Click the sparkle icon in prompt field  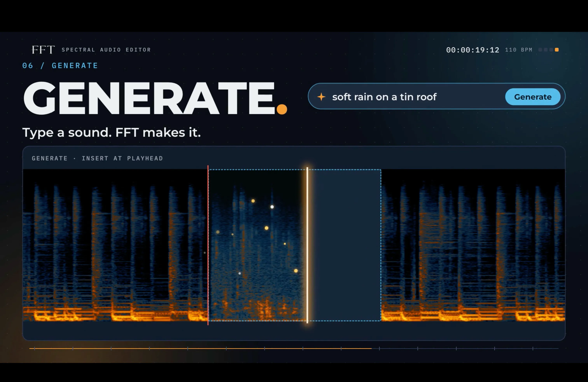[x=321, y=97]
